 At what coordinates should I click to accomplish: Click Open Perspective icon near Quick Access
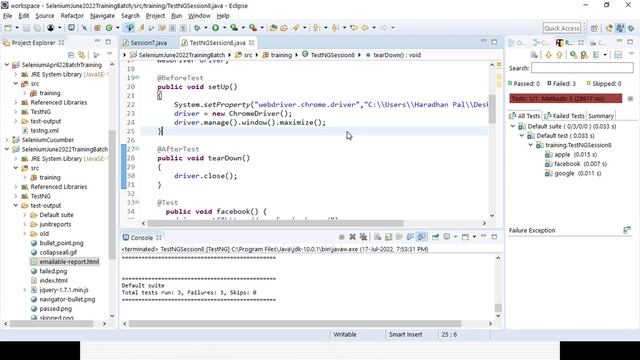coord(594,28)
